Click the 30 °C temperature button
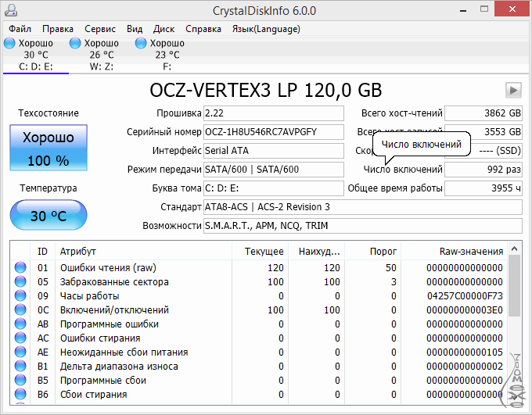Image resolution: width=532 pixels, height=415 pixels. click(48, 216)
